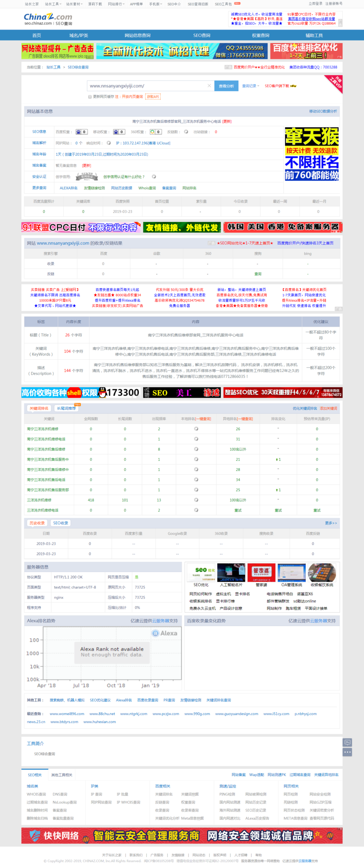Click the 网站流量提升 ad banner
The height and width of the screenshot is (868, 364).
(x=58, y=51)
